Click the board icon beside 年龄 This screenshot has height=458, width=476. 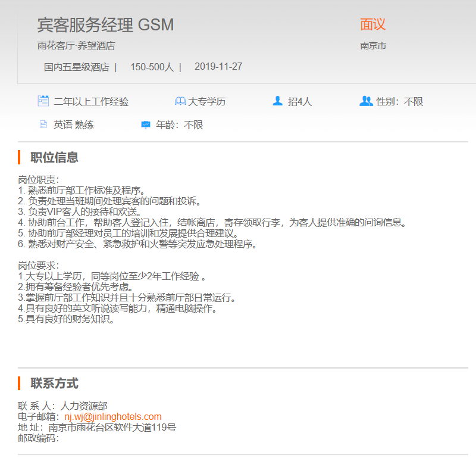click(x=146, y=124)
